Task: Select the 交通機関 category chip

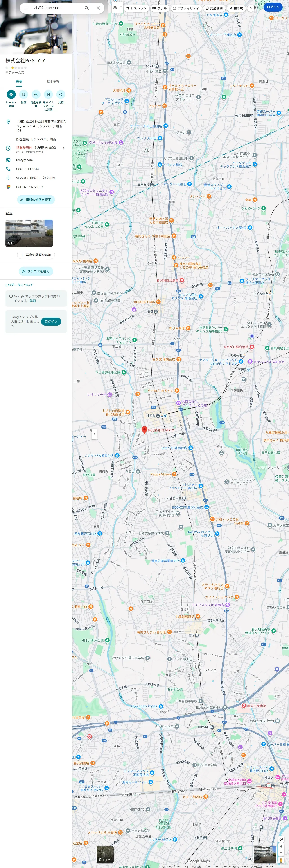Action: pos(214,8)
